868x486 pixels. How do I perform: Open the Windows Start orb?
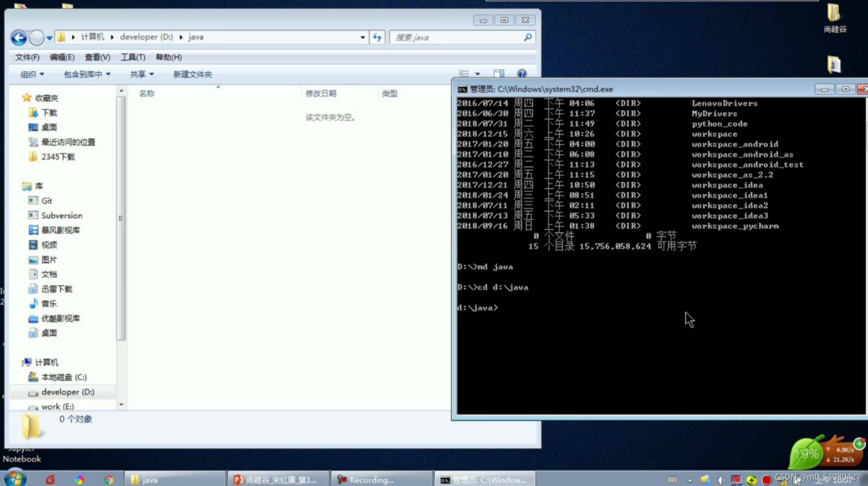[16, 478]
